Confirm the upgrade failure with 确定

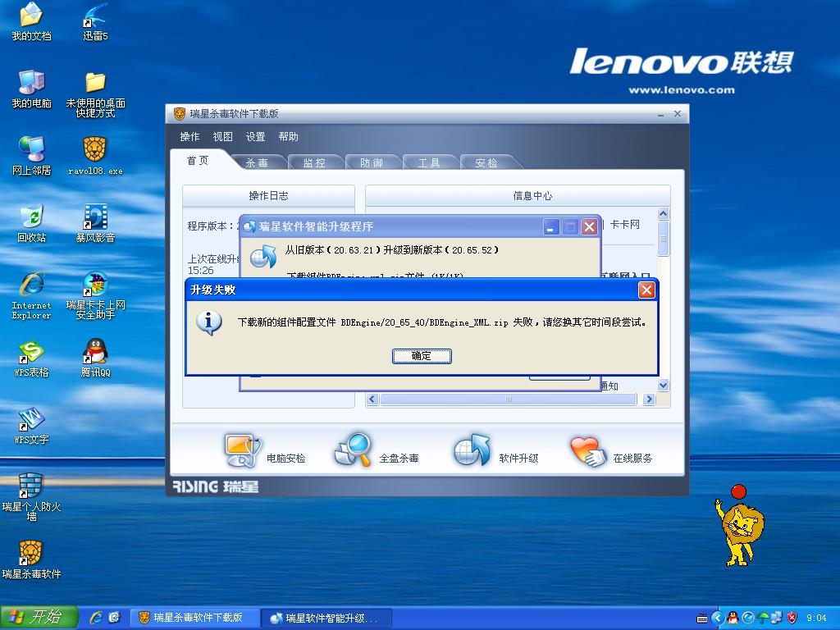(x=422, y=356)
